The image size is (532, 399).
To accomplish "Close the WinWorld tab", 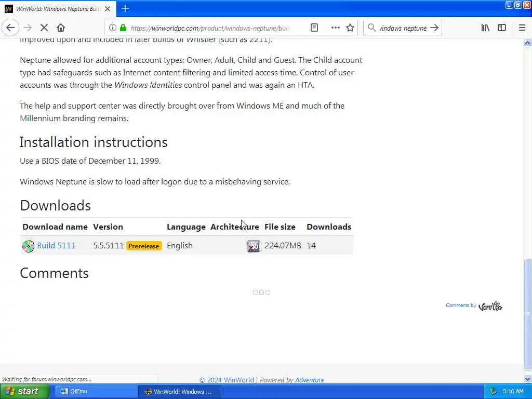I will 108,9.
